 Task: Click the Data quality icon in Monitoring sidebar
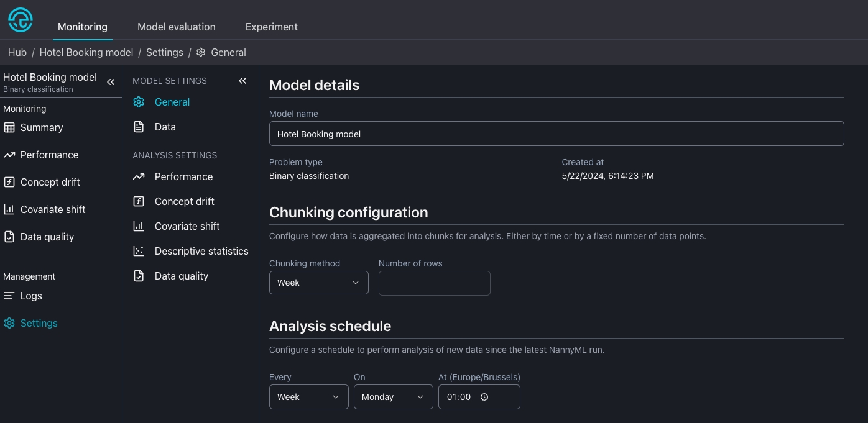point(9,237)
